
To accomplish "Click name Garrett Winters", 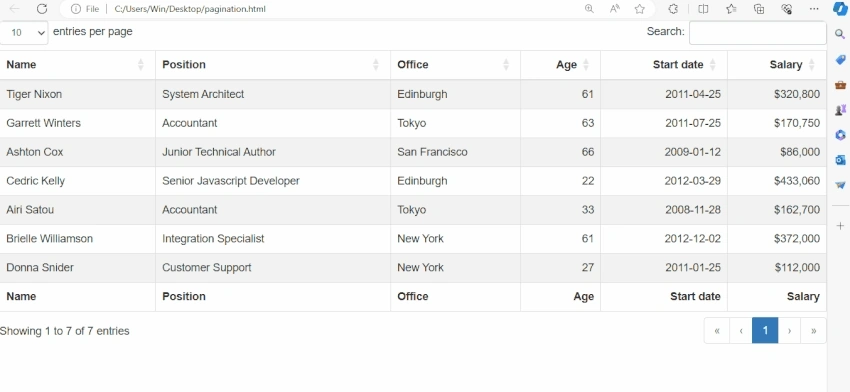I will [x=43, y=123].
